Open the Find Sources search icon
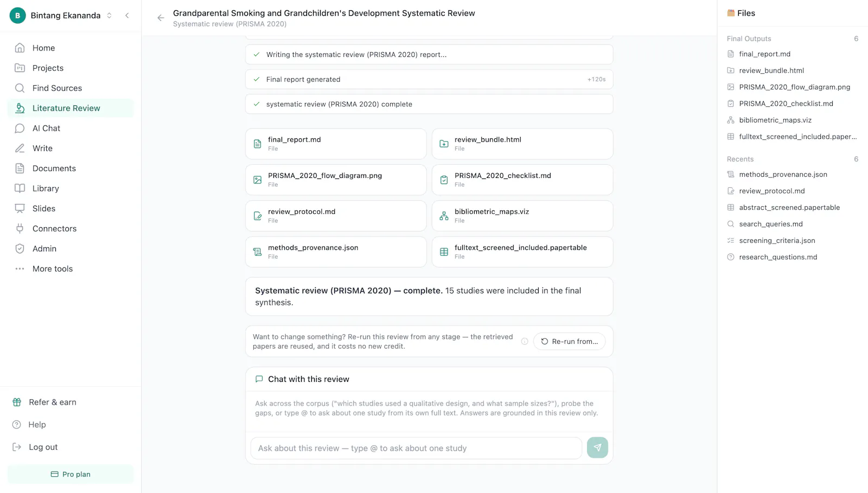This screenshot has height=493, width=868. tap(20, 88)
